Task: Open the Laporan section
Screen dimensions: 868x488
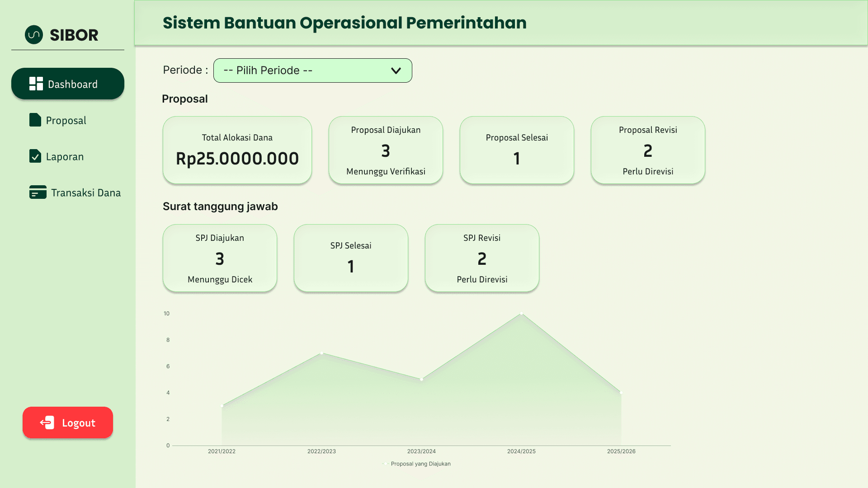Action: pos(64,156)
